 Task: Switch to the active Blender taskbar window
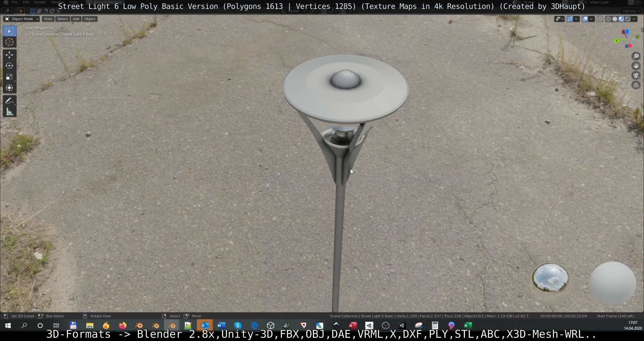[172, 325]
